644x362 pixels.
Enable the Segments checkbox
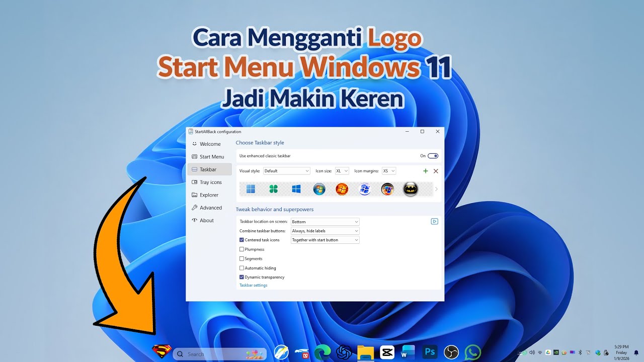coord(242,258)
